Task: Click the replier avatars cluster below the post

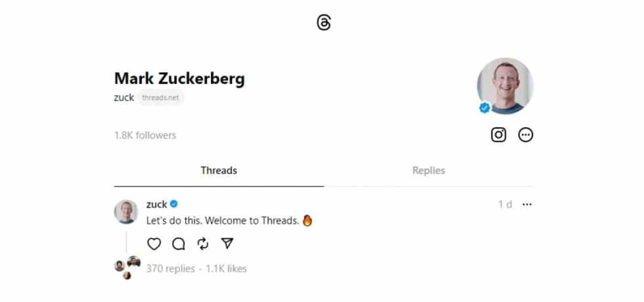Action: pos(127,267)
